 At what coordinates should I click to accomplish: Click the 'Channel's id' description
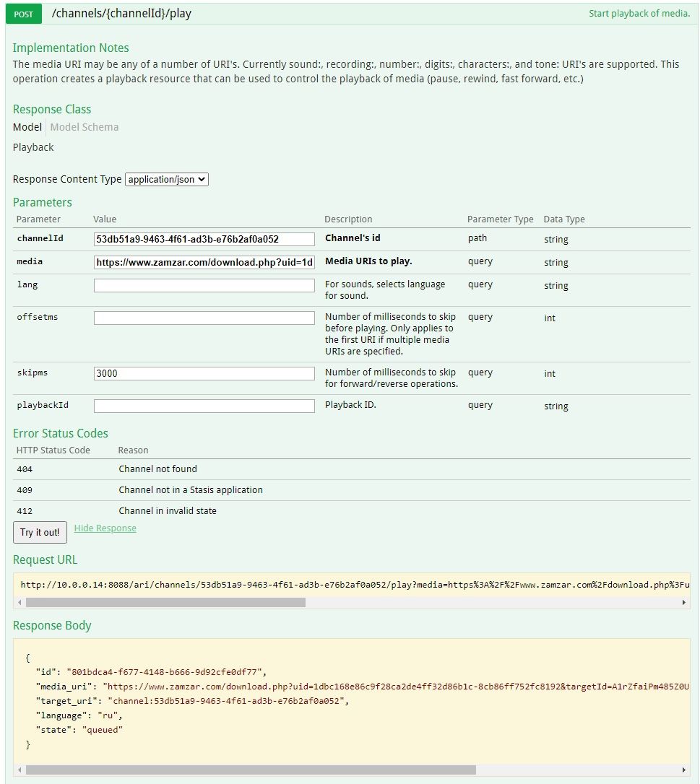(353, 238)
